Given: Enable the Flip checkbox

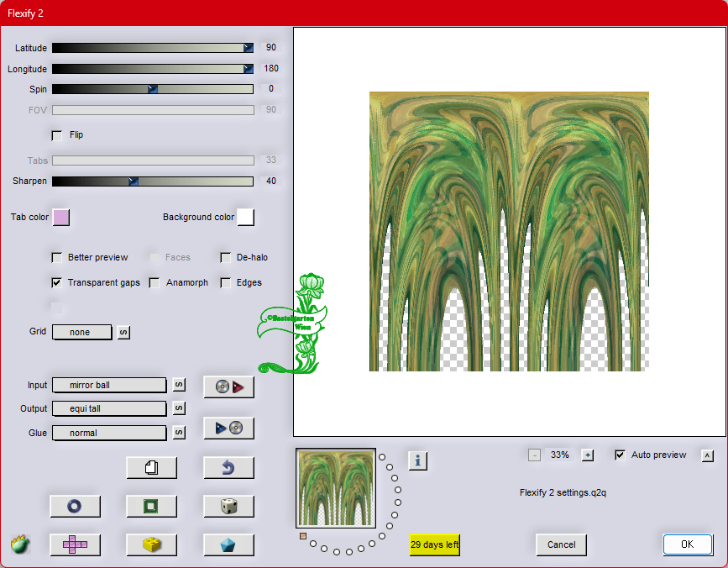Looking at the screenshot, I should (57, 135).
